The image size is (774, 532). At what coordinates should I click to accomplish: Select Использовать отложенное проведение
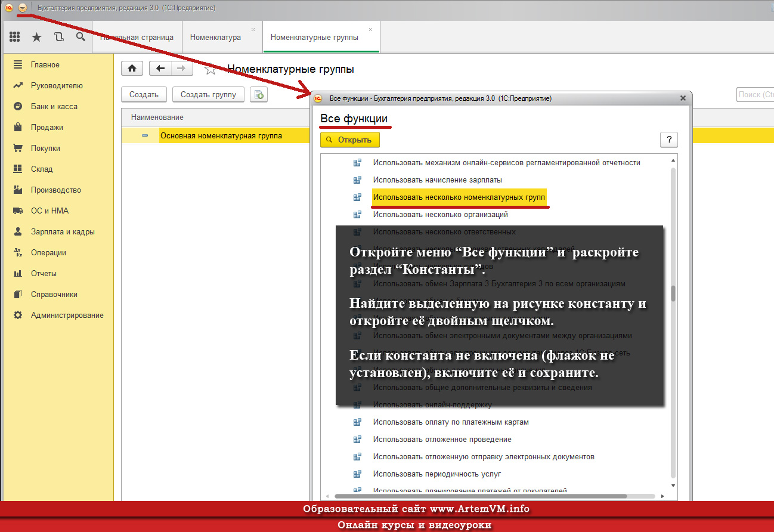(x=442, y=439)
